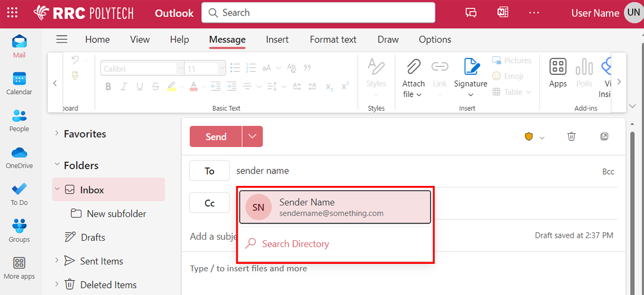Click the Search Directory link
The height and width of the screenshot is (295, 644).
[x=295, y=244]
